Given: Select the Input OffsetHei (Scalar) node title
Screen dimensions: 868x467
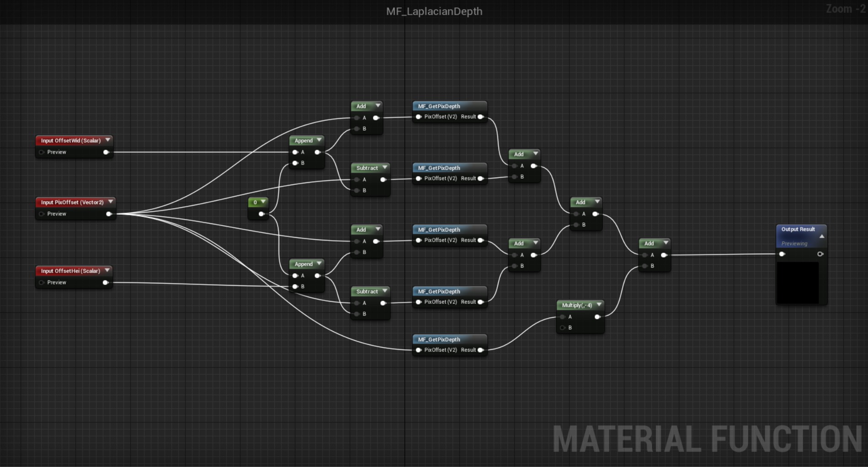Looking at the screenshot, I should pos(70,271).
